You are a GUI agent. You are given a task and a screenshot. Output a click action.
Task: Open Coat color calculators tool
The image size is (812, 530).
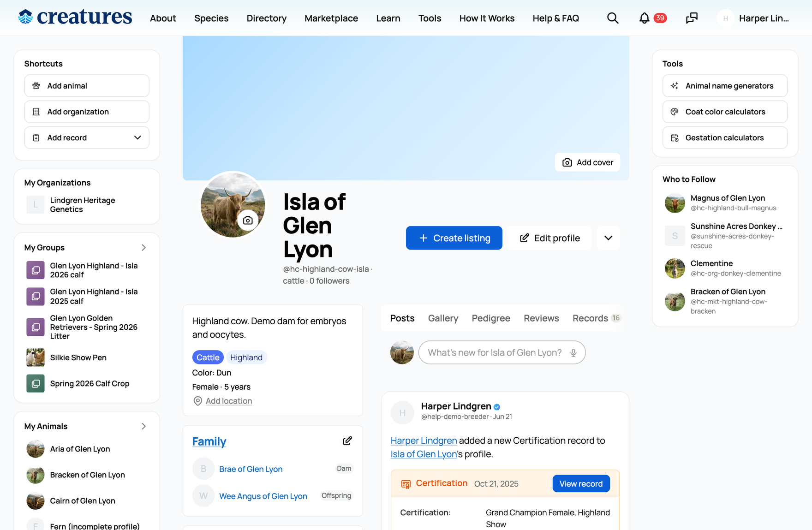[x=725, y=112]
